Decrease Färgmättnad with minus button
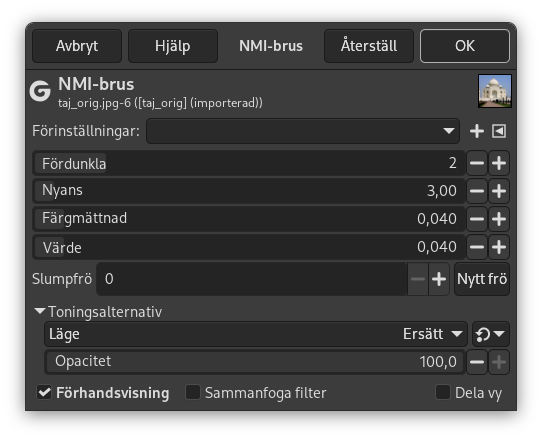 point(477,219)
